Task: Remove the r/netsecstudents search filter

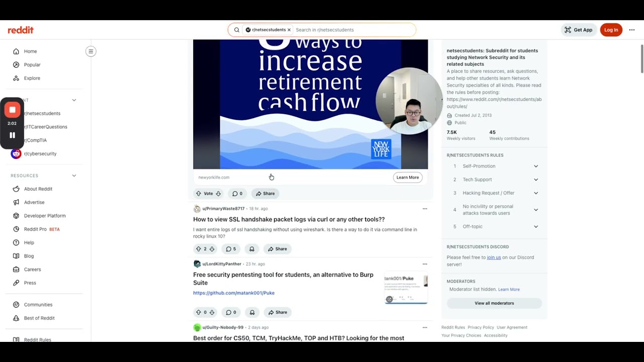Action: pyautogui.click(x=289, y=30)
